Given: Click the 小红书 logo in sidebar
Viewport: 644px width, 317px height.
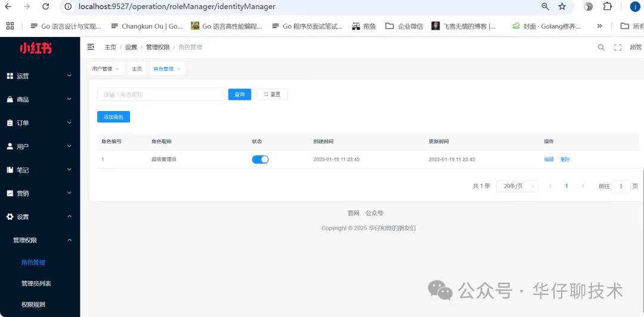Looking at the screenshot, I should pyautogui.click(x=36, y=48).
